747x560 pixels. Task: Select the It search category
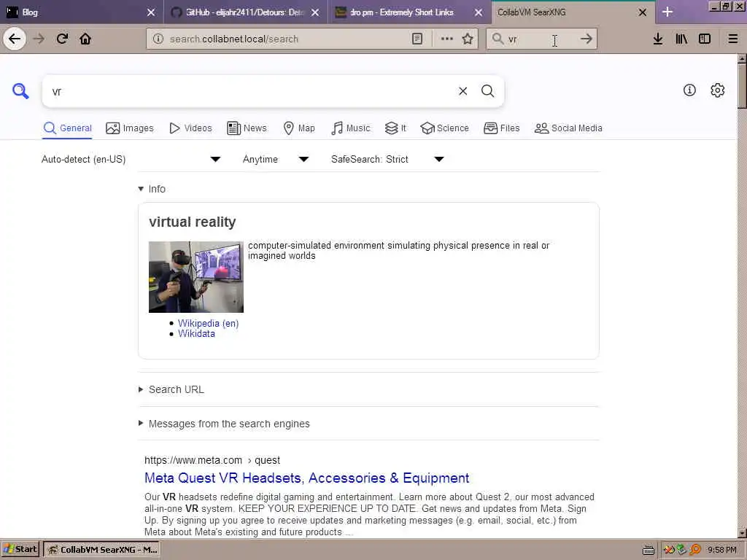coord(395,128)
